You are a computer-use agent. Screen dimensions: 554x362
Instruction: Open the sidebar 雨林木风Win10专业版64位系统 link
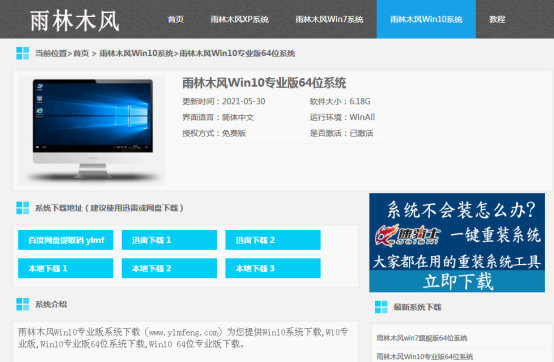[x=424, y=356]
